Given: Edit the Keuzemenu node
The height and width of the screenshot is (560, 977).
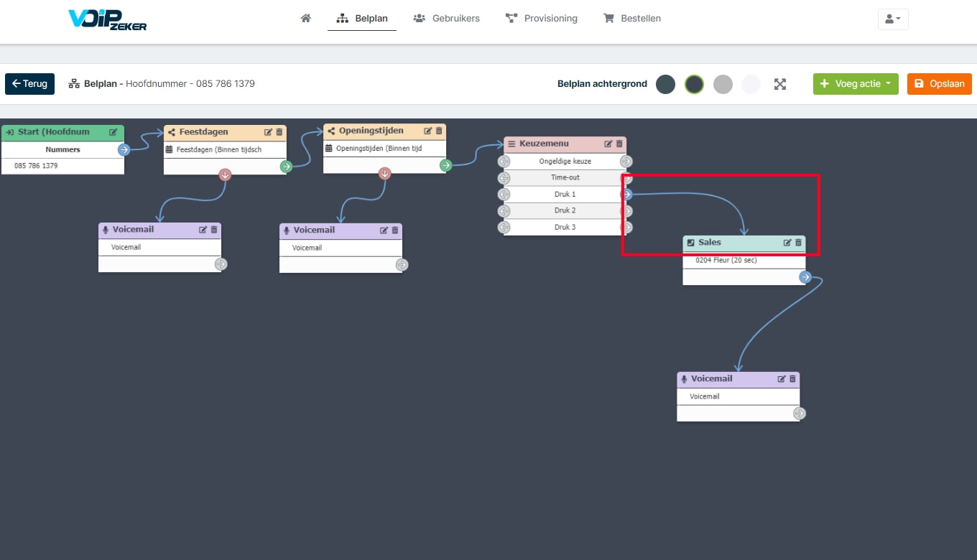Looking at the screenshot, I should (608, 144).
